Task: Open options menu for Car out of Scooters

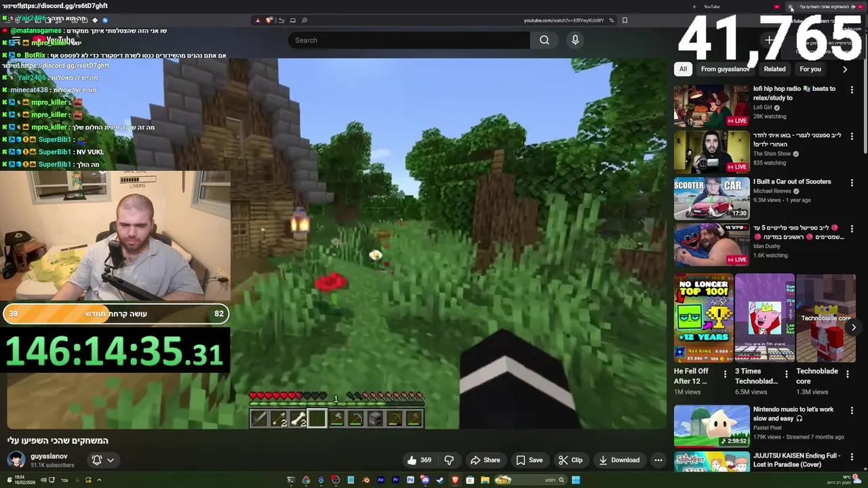Action: pos(852,182)
